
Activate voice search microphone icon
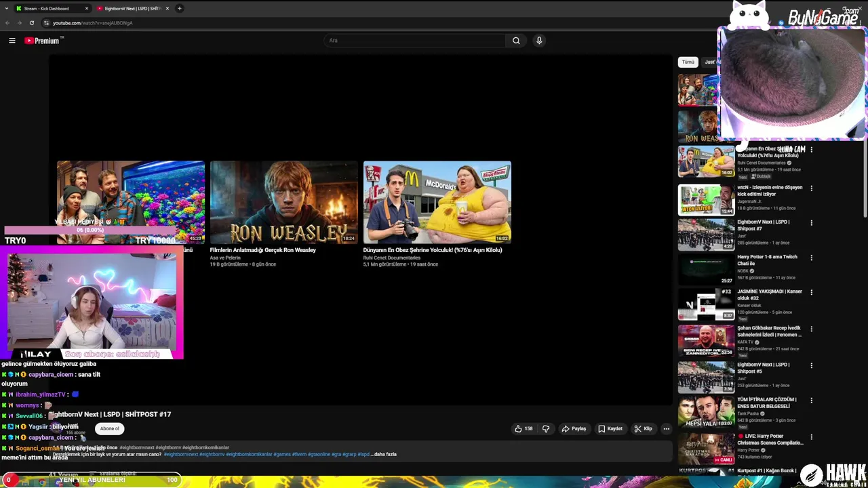coord(539,41)
